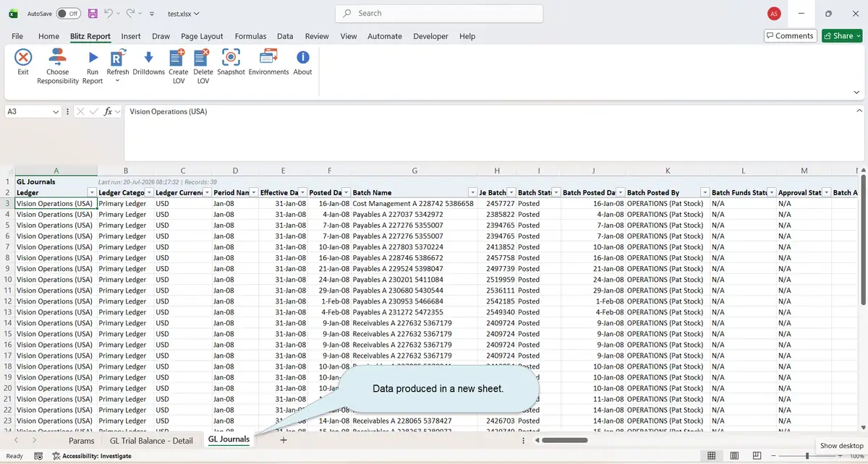Open the Batch Posted By filter dropdown
The image size is (868, 464).
point(704,192)
